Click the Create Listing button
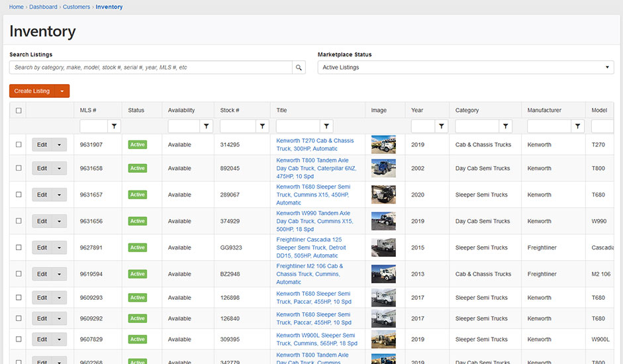 pyautogui.click(x=32, y=91)
